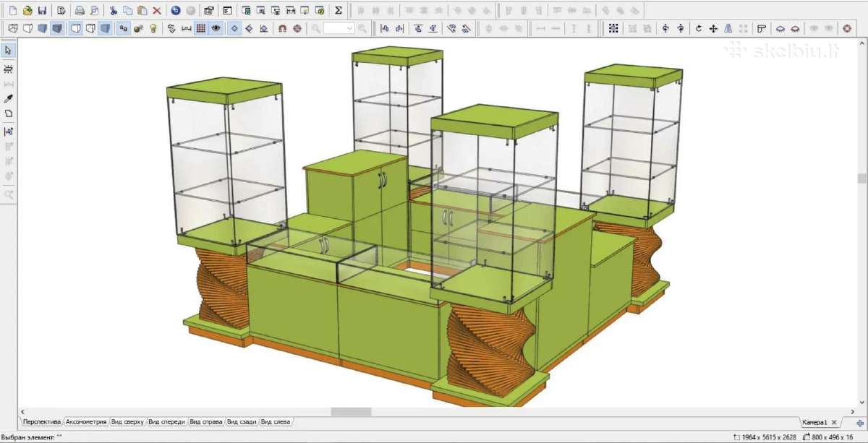
Task: Switch to the Вид справа tab
Action: coord(206,422)
